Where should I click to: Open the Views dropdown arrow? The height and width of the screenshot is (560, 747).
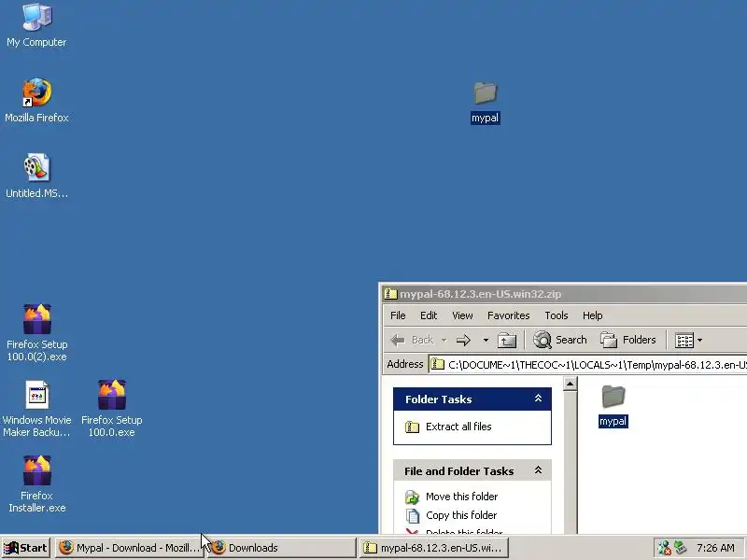[699, 341]
